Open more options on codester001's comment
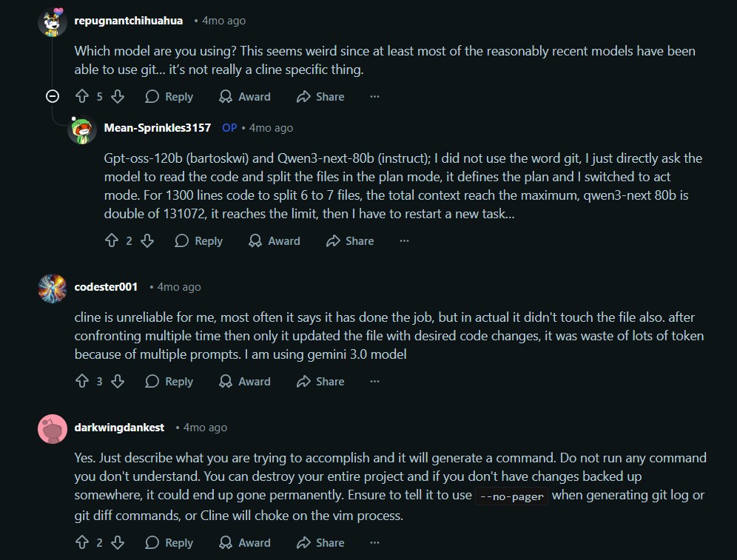 coord(374,382)
